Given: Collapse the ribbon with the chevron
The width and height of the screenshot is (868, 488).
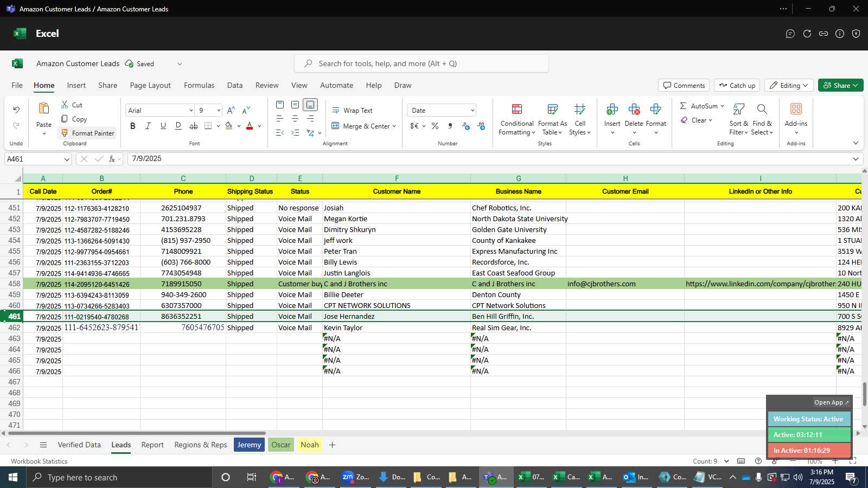Looking at the screenshot, I should tap(856, 143).
